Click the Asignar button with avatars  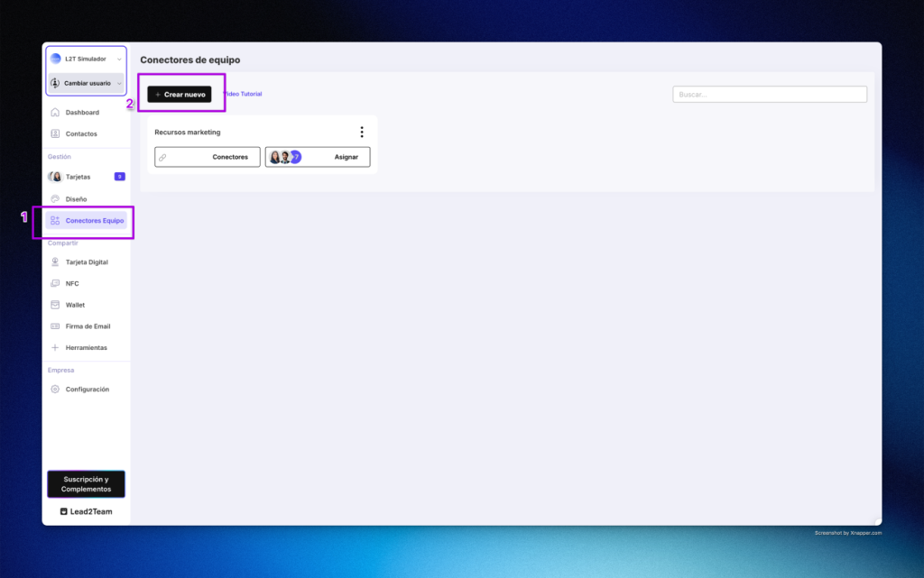(318, 157)
